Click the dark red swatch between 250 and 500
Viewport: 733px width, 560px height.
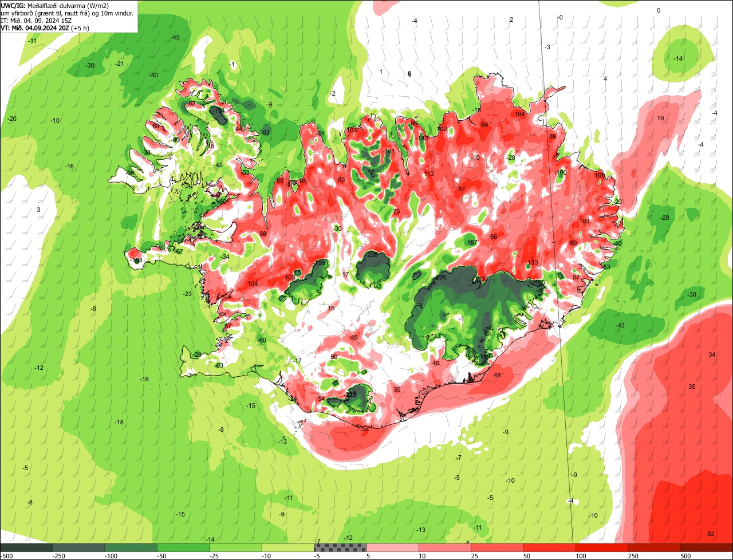654,547
